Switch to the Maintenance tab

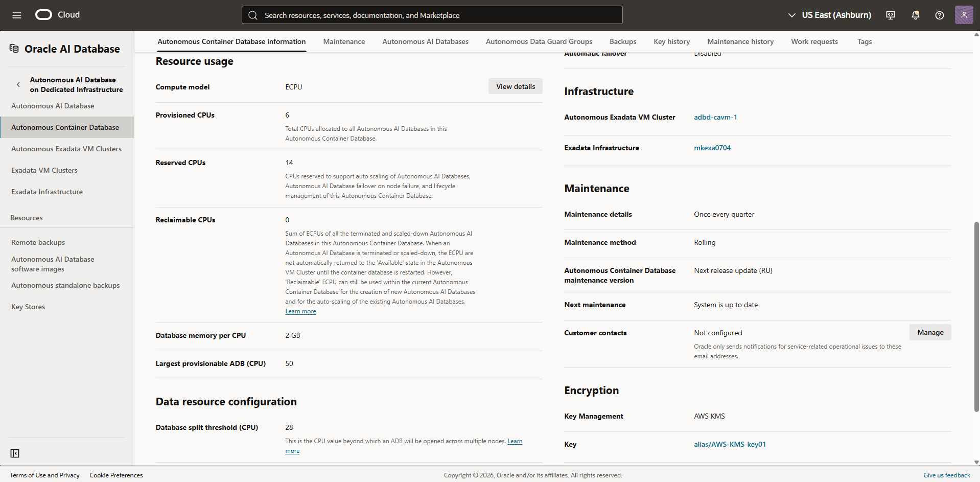[344, 41]
